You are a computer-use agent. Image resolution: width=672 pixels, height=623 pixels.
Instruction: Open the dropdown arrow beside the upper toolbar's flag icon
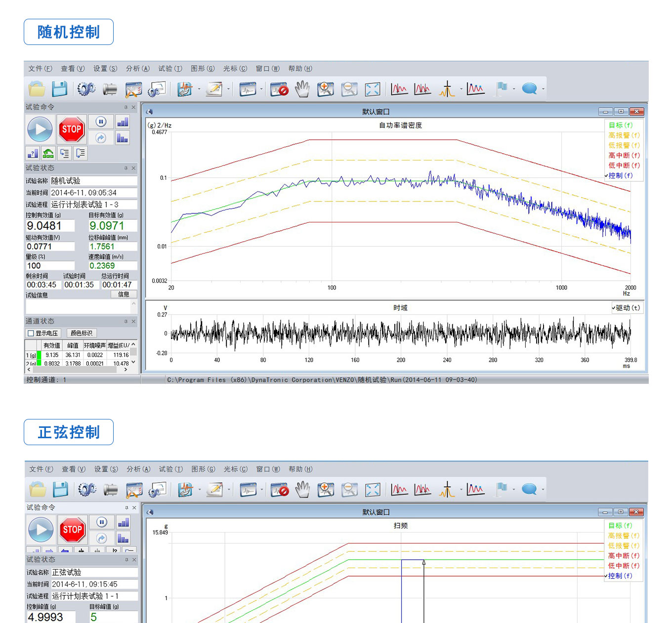pyautogui.click(x=514, y=89)
